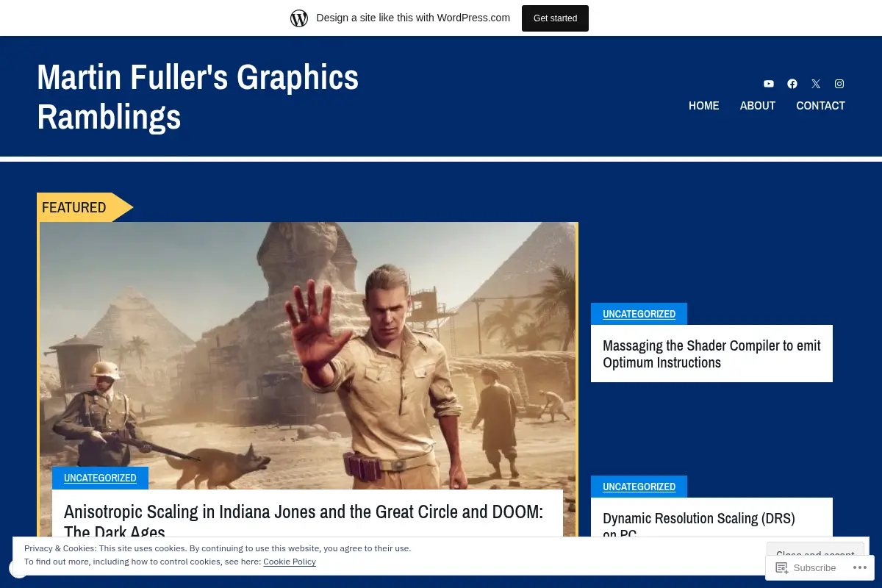Click the WordPress logo in top banner
This screenshot has width=882, height=588.
pyautogui.click(x=299, y=18)
